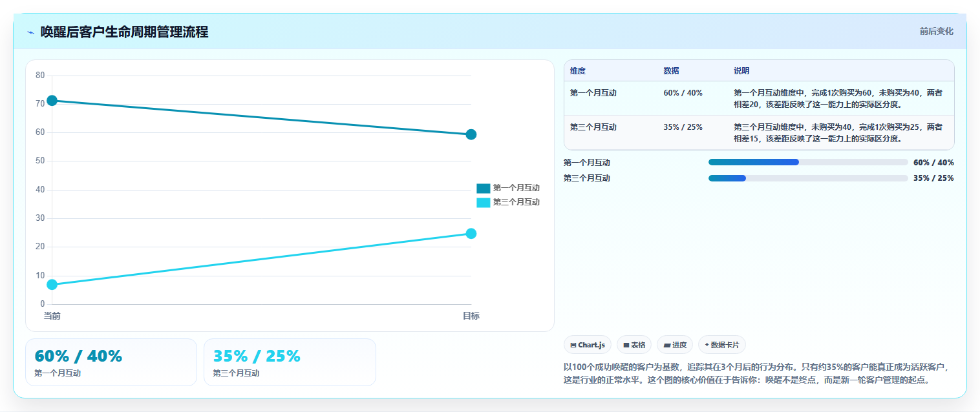Click the 35% / 25% data card
Viewport: 980px width, 412px height.
290,362
